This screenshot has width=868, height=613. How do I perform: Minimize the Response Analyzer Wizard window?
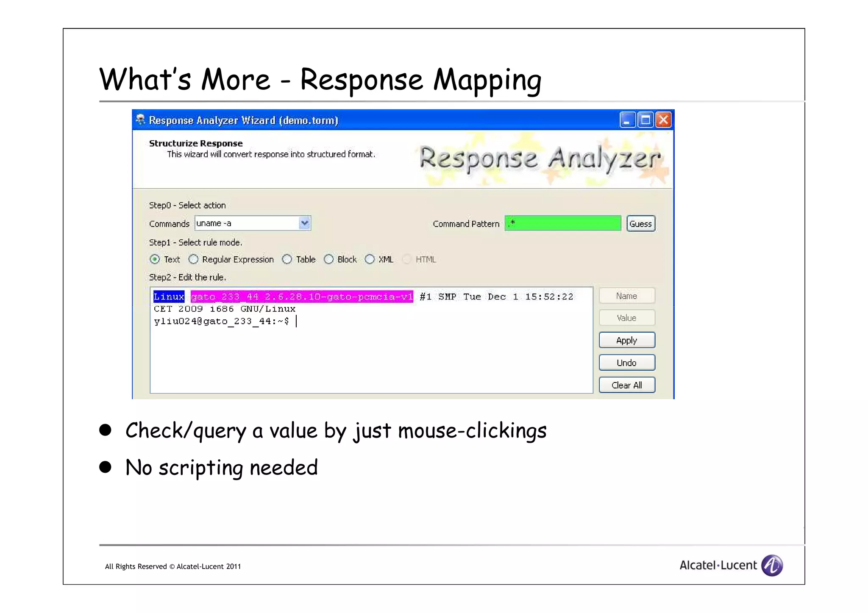click(627, 120)
